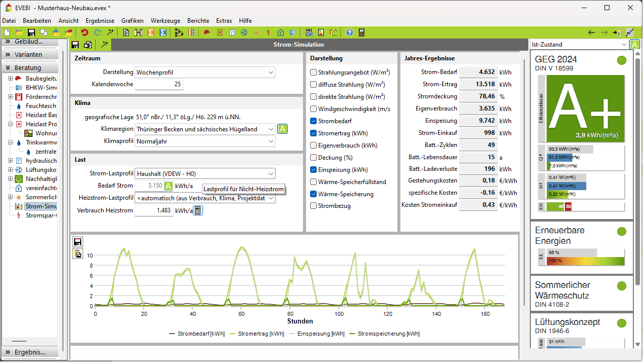
Task: Click into the Kalenderwoche input field
Action: (x=159, y=84)
